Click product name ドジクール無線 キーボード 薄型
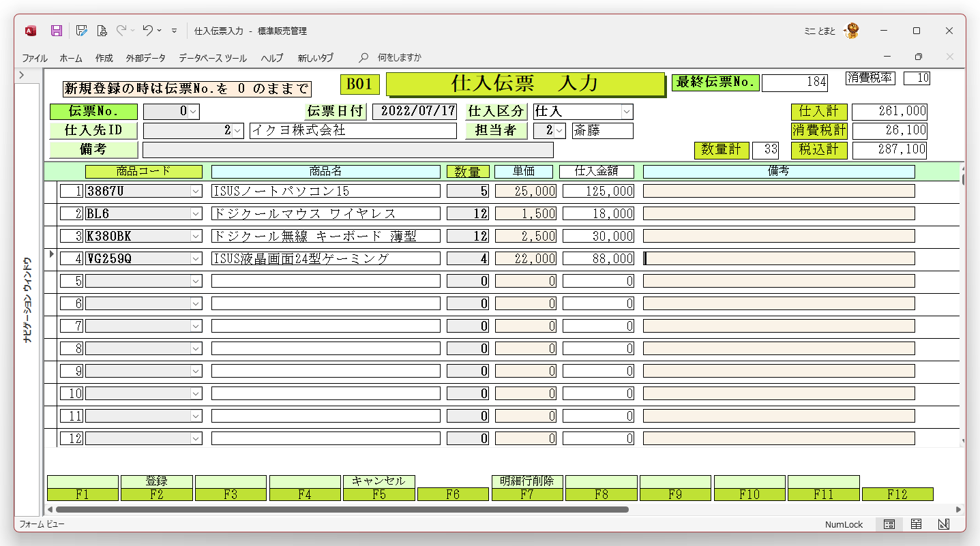This screenshot has height=546, width=980. tap(326, 237)
